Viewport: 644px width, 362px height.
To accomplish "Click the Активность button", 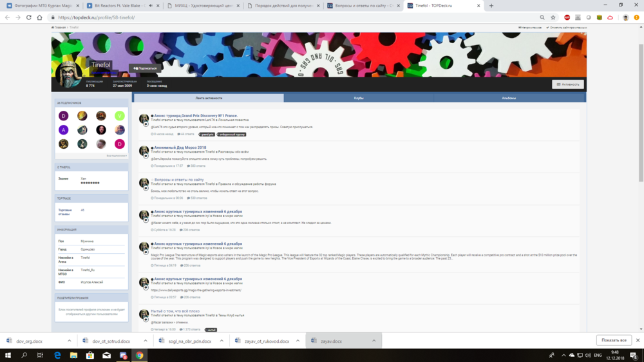I will point(567,84).
